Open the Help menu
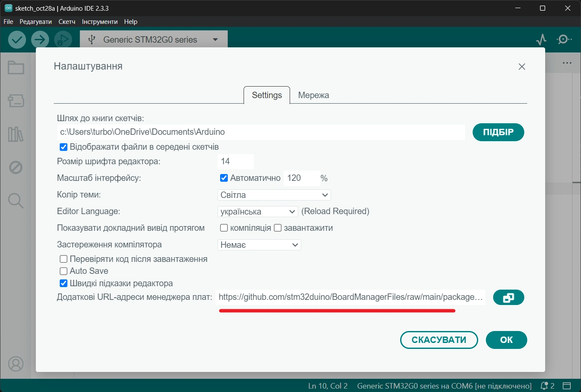581x392 pixels. [131, 21]
